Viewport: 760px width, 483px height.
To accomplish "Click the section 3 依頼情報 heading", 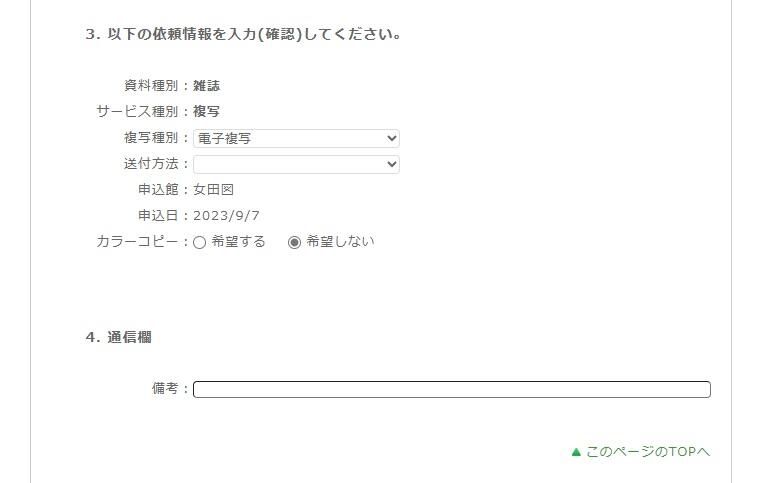I will tap(243, 34).
